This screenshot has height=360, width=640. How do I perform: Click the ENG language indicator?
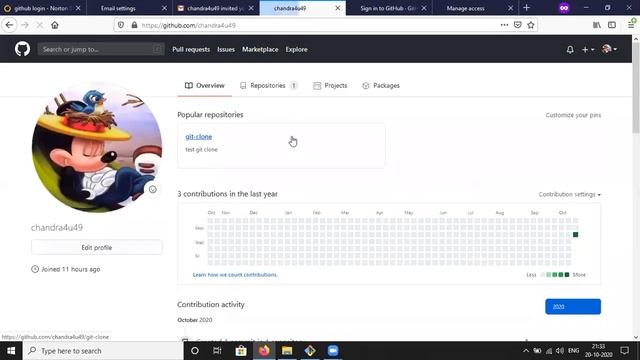tap(573, 351)
